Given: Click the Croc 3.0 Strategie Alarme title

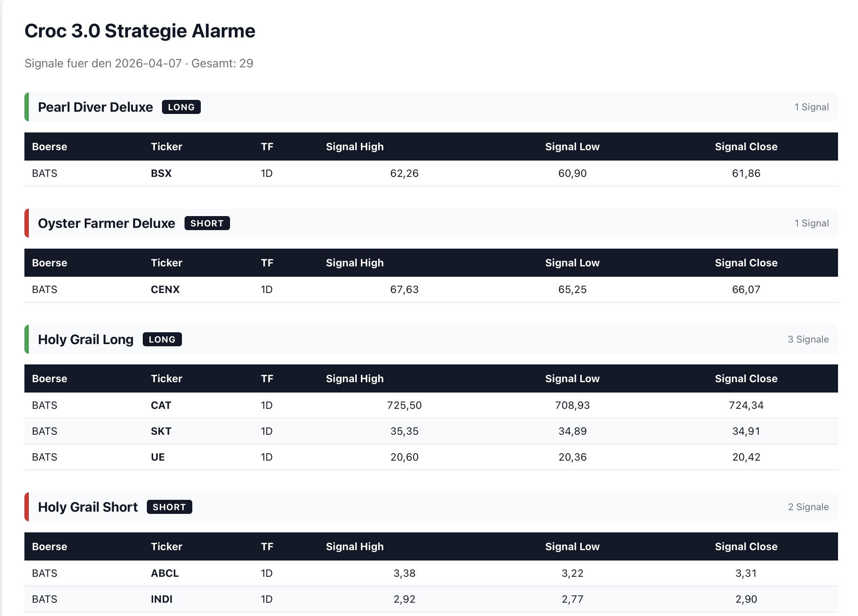Looking at the screenshot, I should coord(139,31).
